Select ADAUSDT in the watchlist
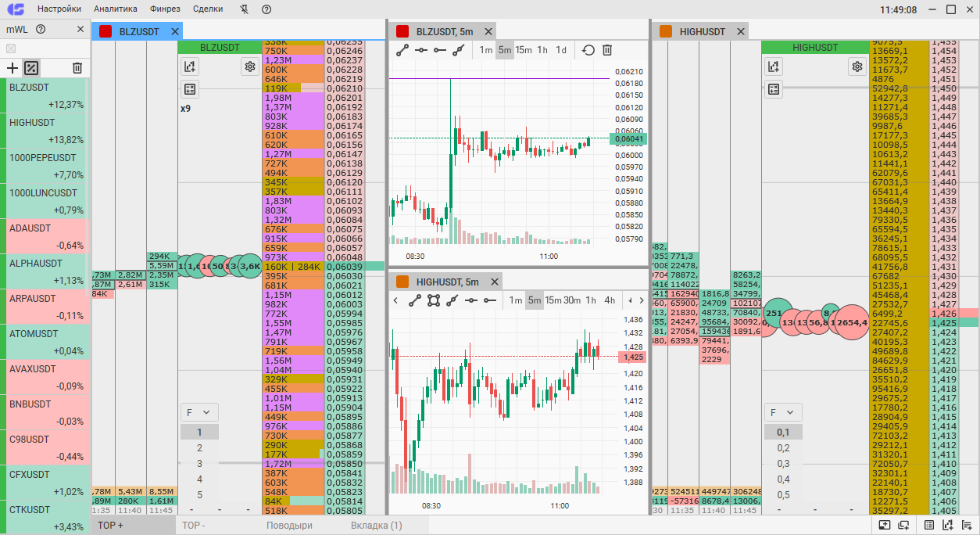 pyautogui.click(x=45, y=236)
